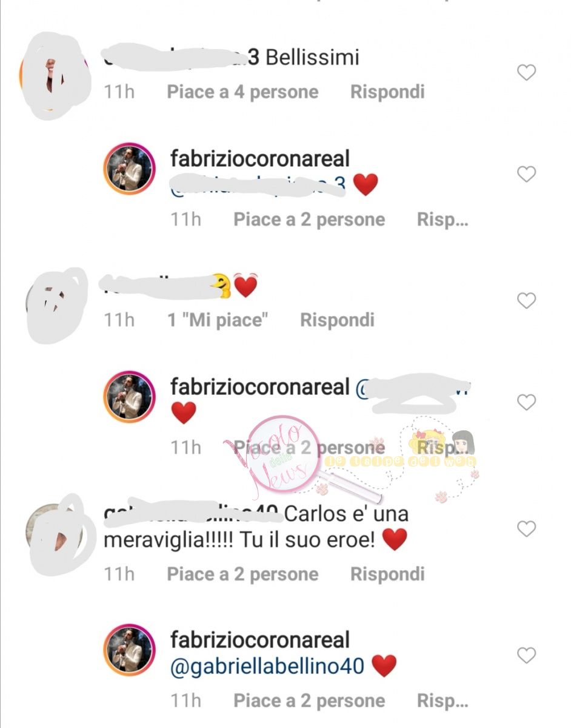571x728 pixels.
Task: Like the reply mentioning @gabriellabellino40
Action: [526, 655]
